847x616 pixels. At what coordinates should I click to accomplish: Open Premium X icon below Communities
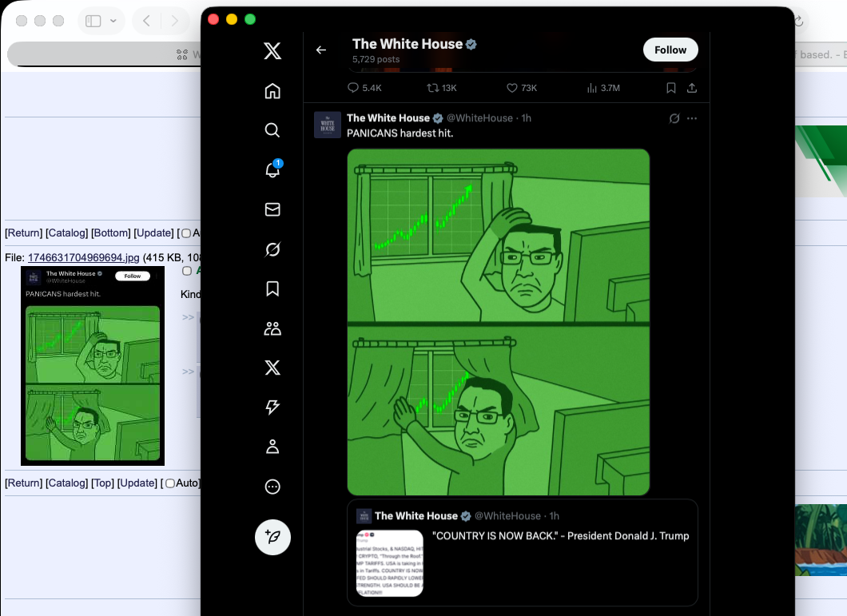click(x=272, y=368)
